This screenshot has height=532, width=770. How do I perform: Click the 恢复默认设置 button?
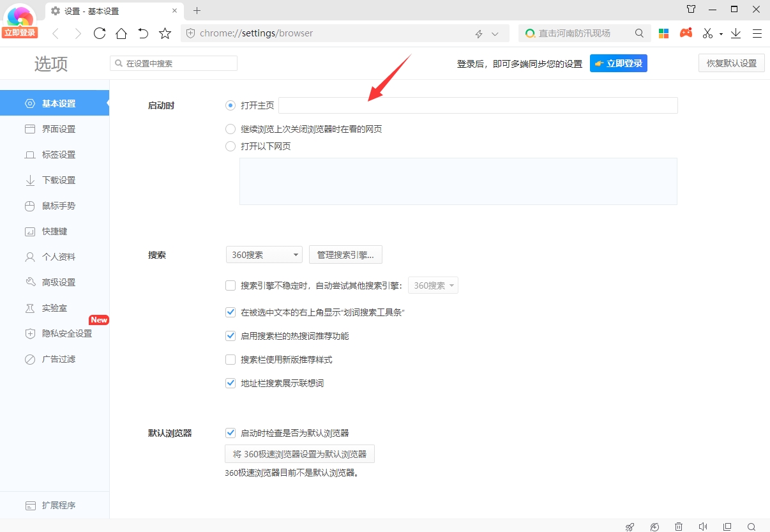pos(731,63)
